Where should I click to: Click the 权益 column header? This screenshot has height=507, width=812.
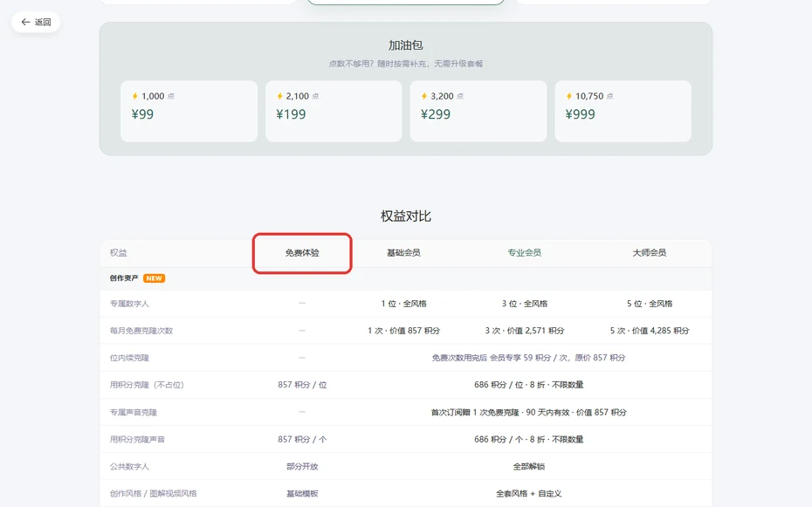click(118, 253)
